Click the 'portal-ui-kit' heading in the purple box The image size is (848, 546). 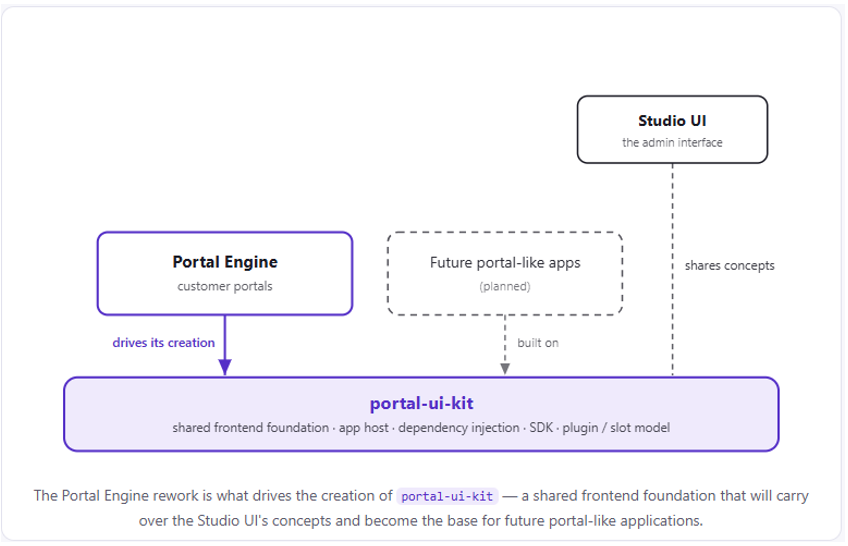coord(421,403)
